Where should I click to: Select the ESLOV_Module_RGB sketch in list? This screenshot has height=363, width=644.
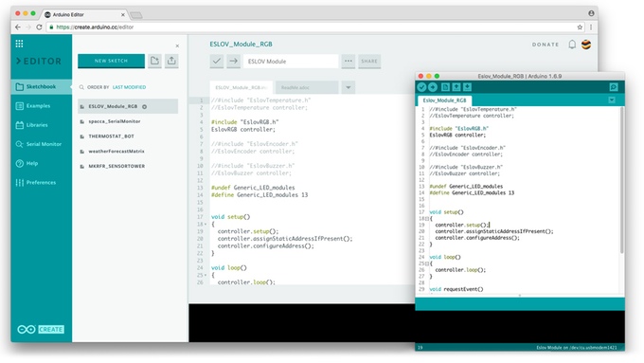(128, 106)
